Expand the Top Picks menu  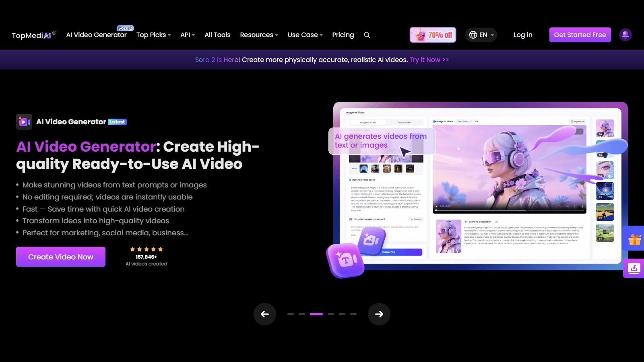(x=154, y=35)
